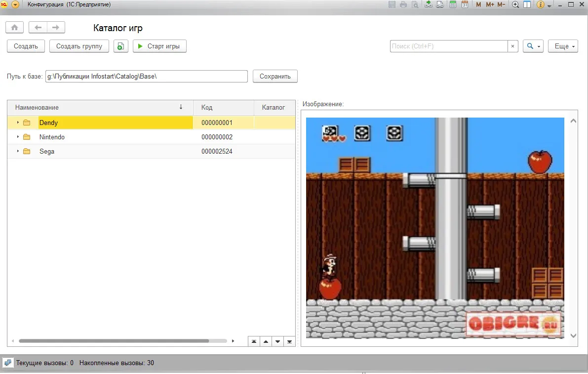The image size is (588, 374).
Task: Click the Каталог column header
Action: click(x=274, y=107)
